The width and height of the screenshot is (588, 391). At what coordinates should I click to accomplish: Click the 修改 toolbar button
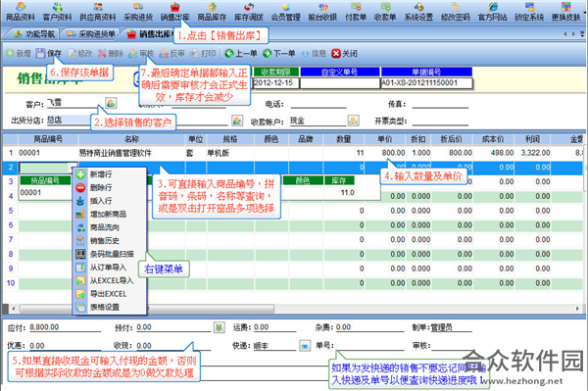tap(80, 53)
